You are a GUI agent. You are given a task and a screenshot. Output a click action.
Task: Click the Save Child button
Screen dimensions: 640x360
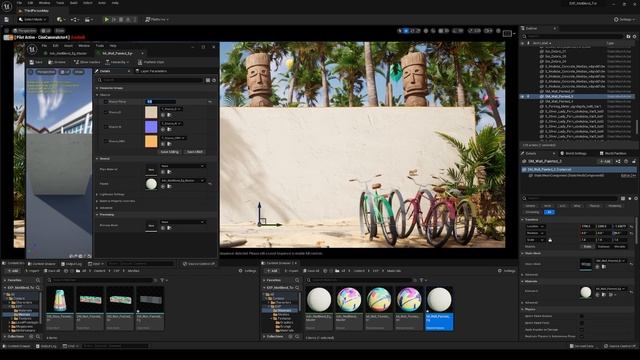coord(195,152)
